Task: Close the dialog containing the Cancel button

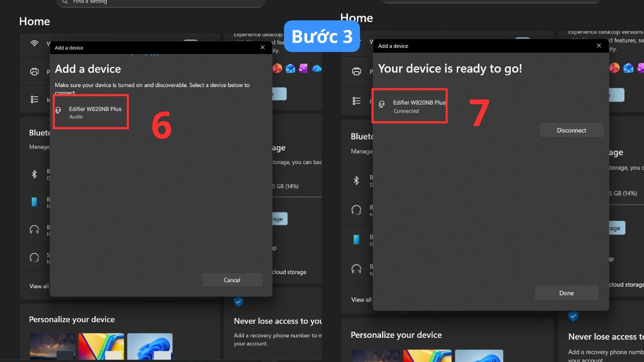Action: pyautogui.click(x=262, y=48)
